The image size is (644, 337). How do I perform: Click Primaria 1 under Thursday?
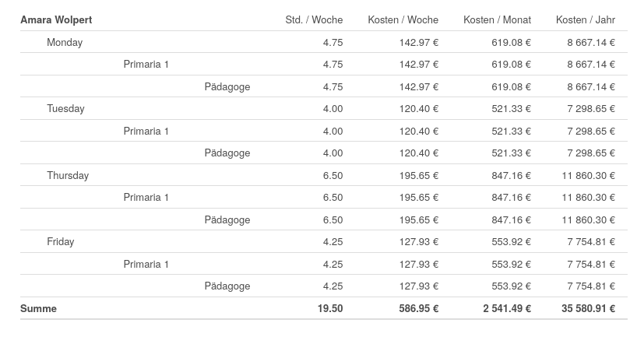[146, 198]
